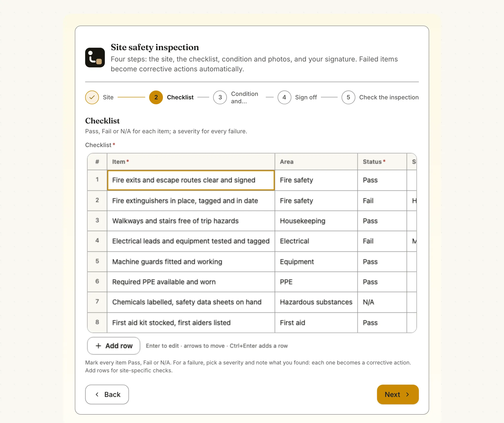Select cell 'Chemicals labelled, safety data sheets on hand'
The image size is (504, 423).
point(191,302)
